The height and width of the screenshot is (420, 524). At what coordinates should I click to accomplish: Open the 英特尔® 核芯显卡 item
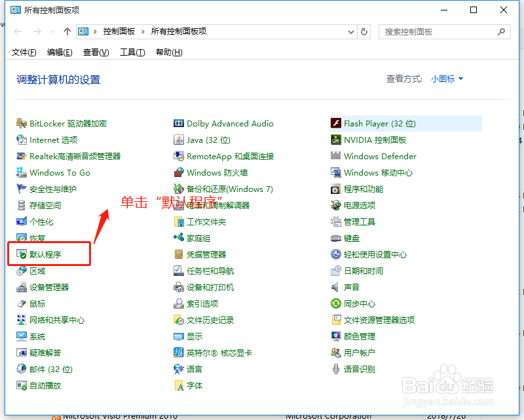point(219,353)
